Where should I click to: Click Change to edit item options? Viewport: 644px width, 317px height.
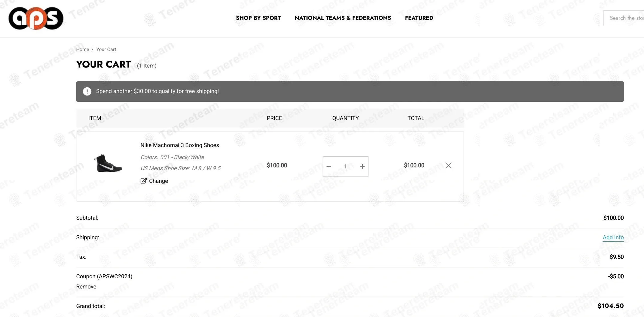point(158,181)
